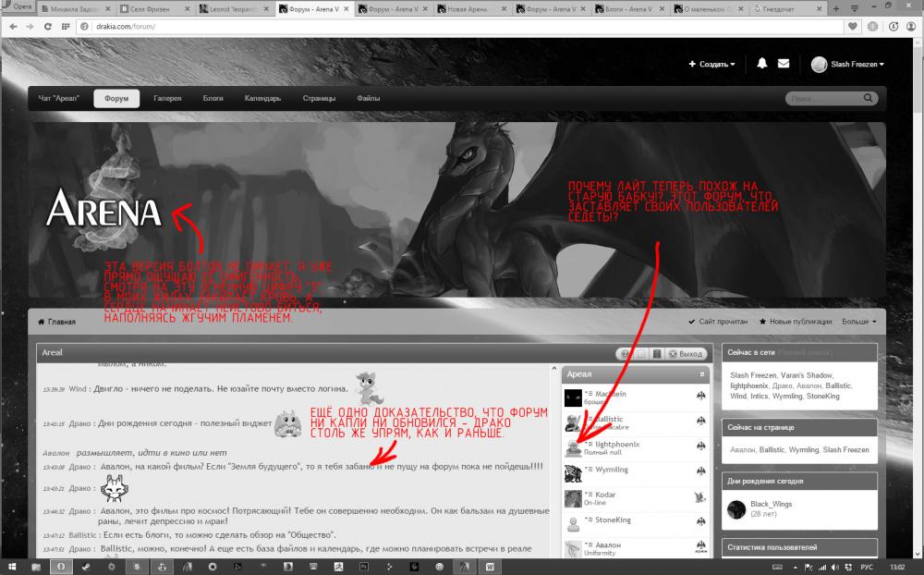Switch to Leonid Teoparci tab

coord(234,9)
